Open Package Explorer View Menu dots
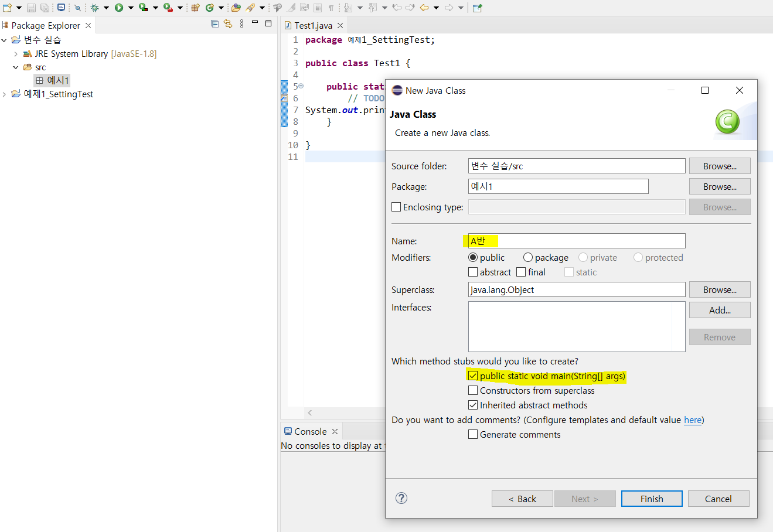 pos(241,24)
